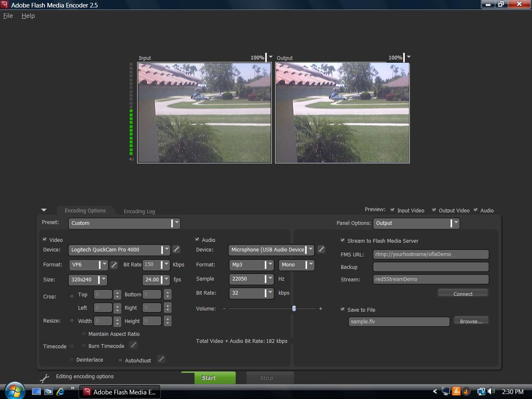Switch to the Encoding Options tab
This screenshot has height=399, width=532.
tap(85, 211)
